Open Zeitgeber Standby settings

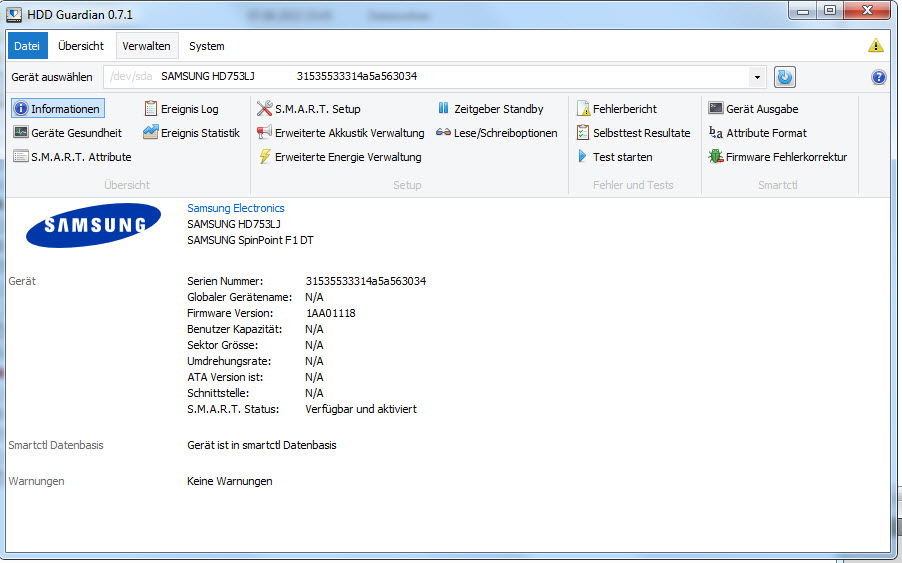pyautogui.click(x=490, y=109)
